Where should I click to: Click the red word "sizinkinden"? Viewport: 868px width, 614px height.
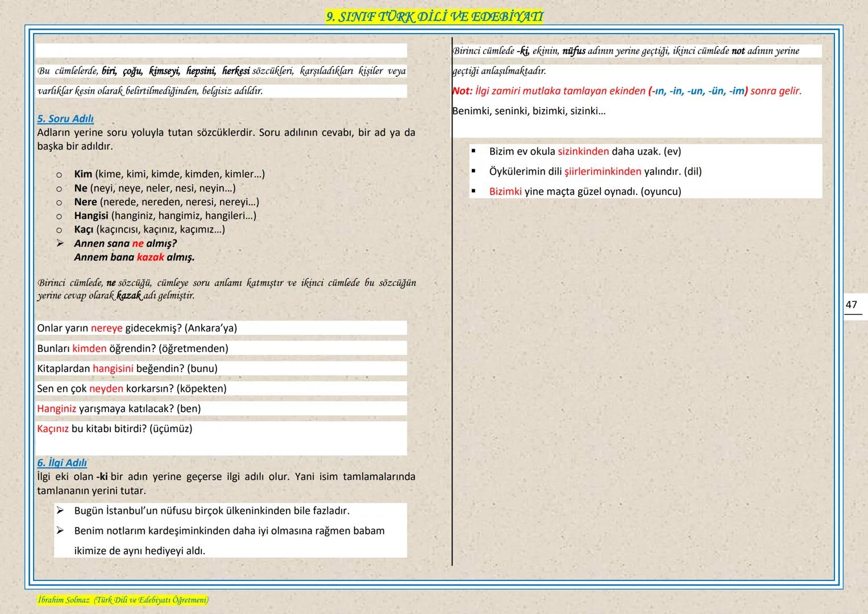coord(583,151)
